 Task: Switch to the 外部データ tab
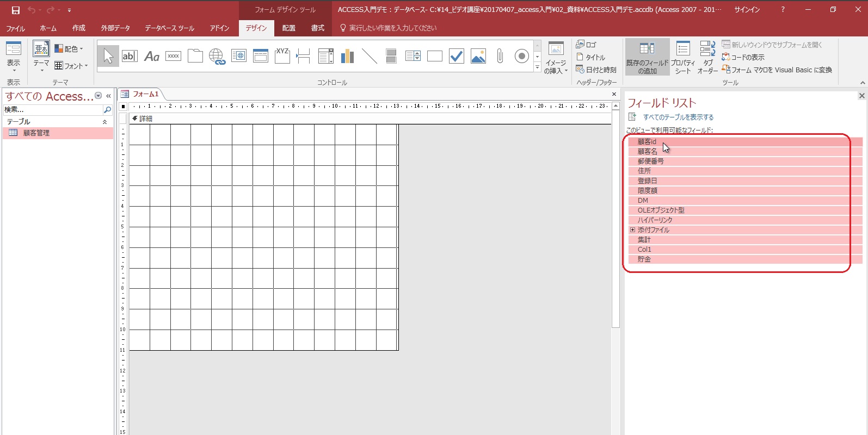click(115, 28)
